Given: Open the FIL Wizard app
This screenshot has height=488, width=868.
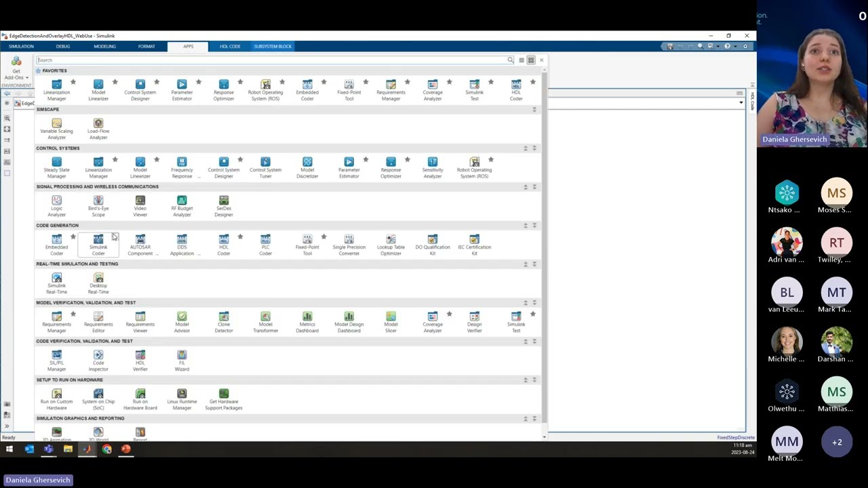Looking at the screenshot, I should [x=182, y=361].
